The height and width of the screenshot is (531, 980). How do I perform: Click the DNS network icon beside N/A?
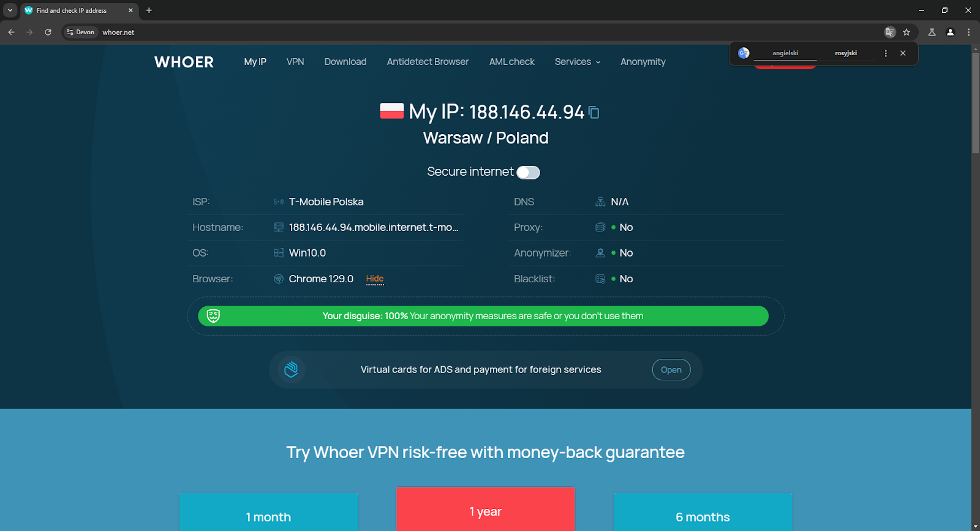click(600, 201)
